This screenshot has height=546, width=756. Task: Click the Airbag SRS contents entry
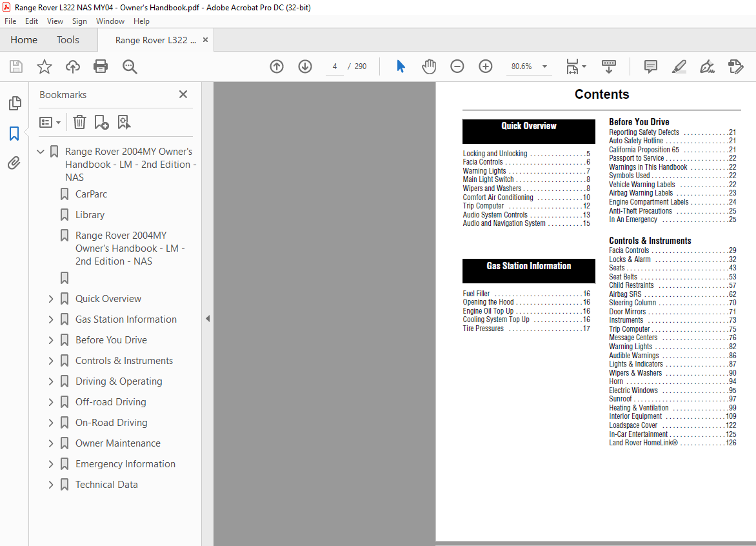673,294
